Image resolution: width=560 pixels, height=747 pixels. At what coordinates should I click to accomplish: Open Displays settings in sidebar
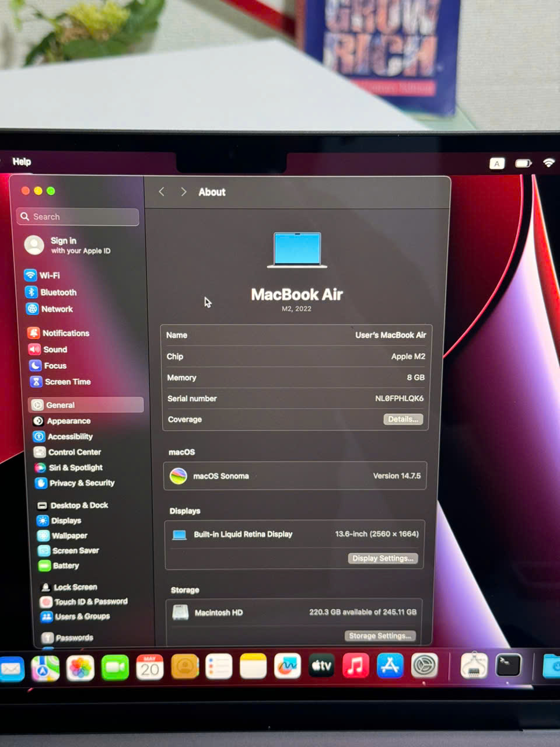(x=59, y=520)
